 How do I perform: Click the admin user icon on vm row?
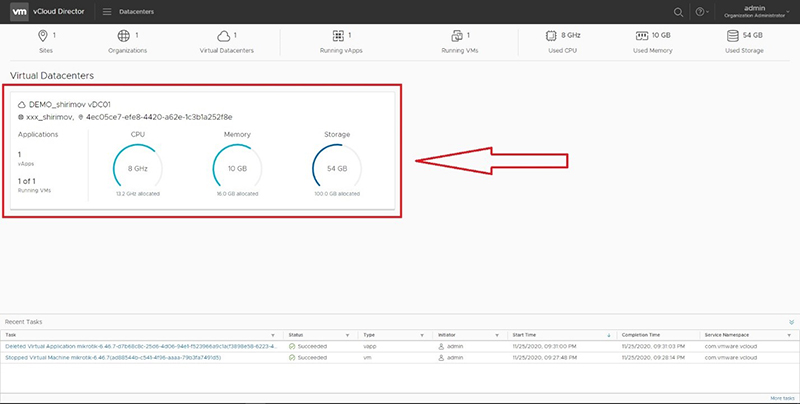coord(441,358)
